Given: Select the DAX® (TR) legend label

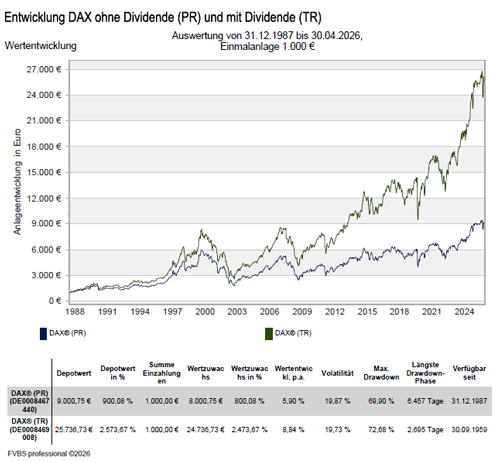Looking at the screenshot, I should pyautogui.click(x=293, y=333).
